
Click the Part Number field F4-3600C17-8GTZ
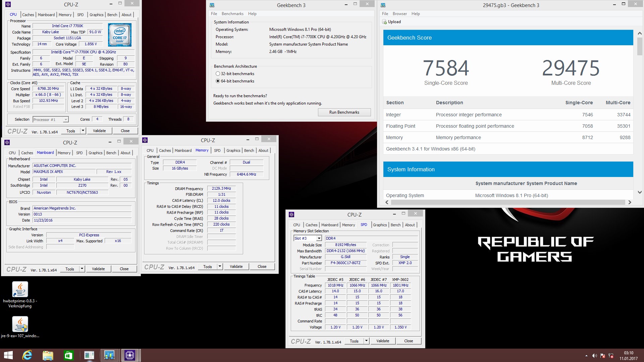[345, 263]
